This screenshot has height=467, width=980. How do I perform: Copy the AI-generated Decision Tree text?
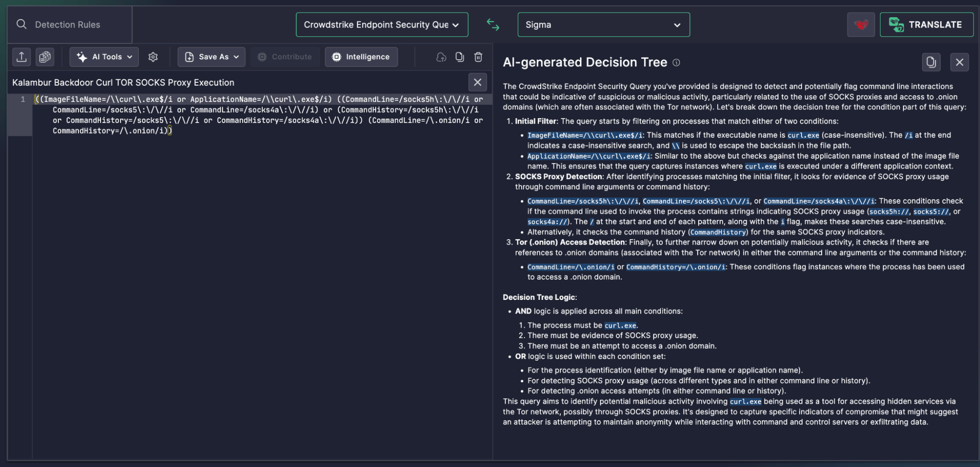[931, 62]
